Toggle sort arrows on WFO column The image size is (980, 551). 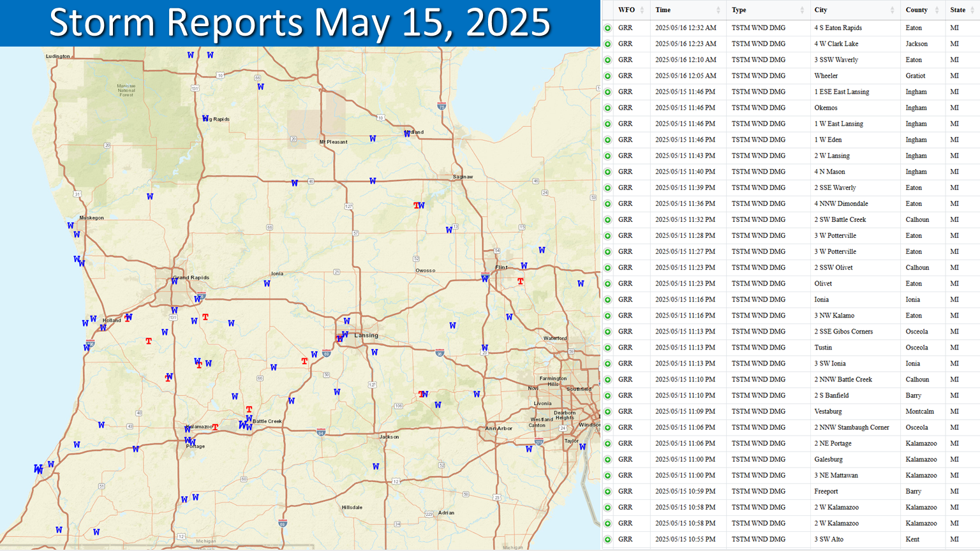tap(642, 10)
